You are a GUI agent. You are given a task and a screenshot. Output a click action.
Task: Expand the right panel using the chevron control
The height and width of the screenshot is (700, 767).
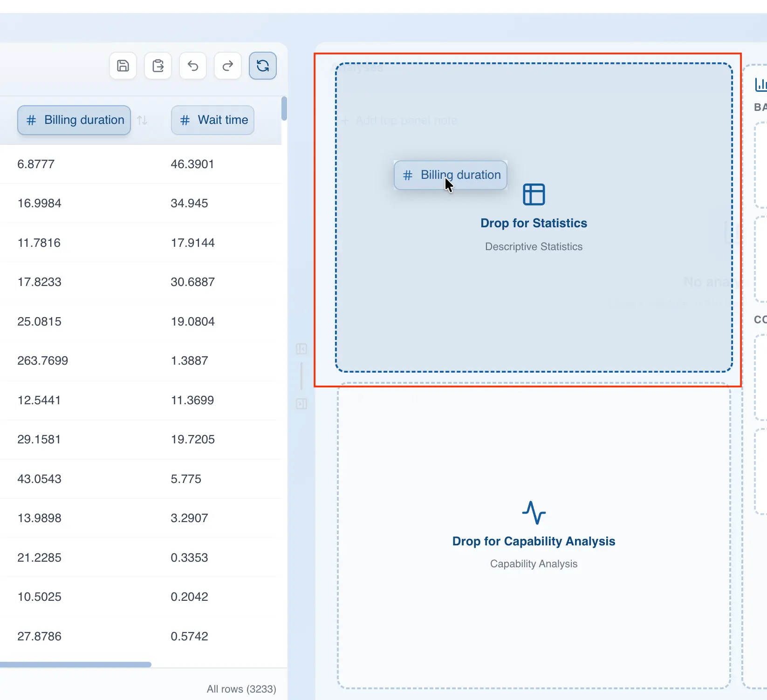(x=301, y=404)
